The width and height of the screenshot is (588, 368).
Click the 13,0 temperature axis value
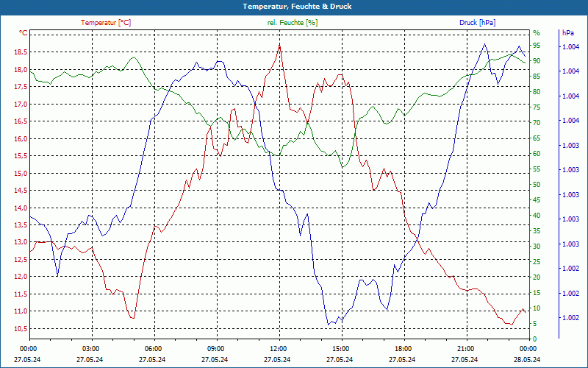pyautogui.click(x=21, y=242)
